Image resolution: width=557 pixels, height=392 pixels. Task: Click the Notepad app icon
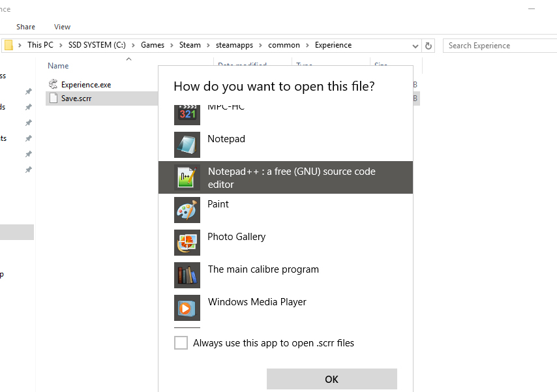(187, 145)
